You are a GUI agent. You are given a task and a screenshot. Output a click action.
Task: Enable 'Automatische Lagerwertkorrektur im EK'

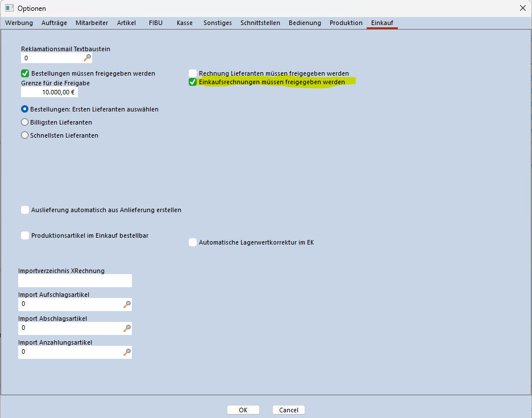click(193, 242)
